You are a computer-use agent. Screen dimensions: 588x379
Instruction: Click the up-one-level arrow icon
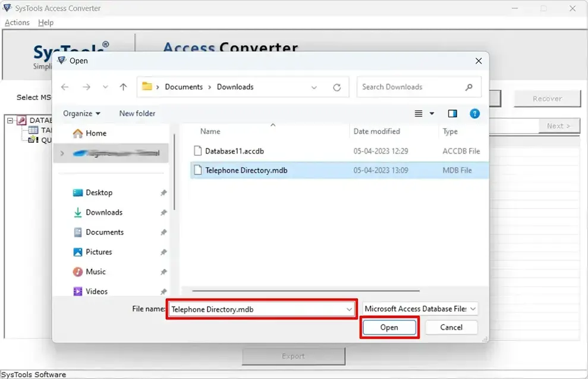123,87
